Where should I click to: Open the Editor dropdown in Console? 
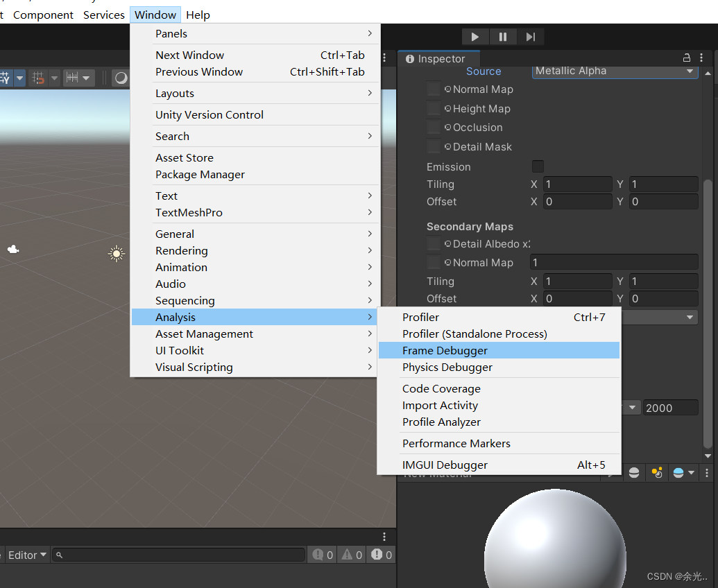(27, 555)
